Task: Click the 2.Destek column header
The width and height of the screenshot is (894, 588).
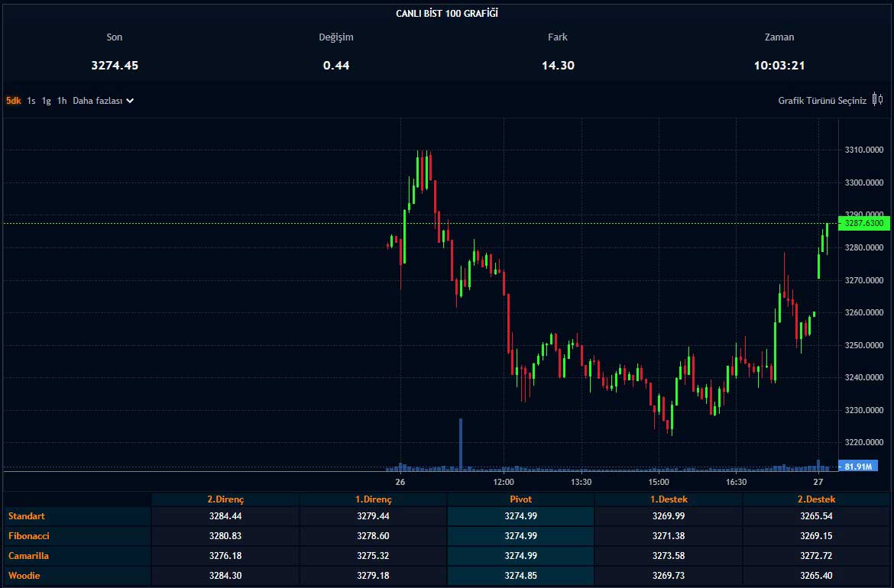Action: (x=817, y=499)
